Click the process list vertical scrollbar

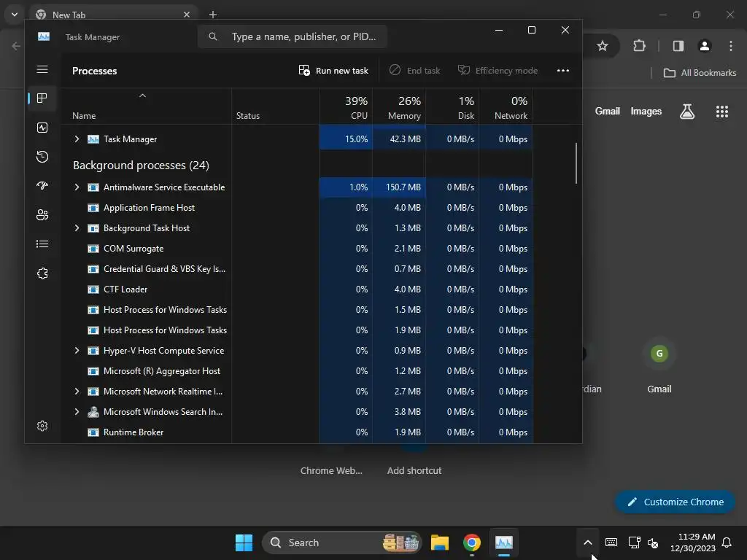click(576, 163)
